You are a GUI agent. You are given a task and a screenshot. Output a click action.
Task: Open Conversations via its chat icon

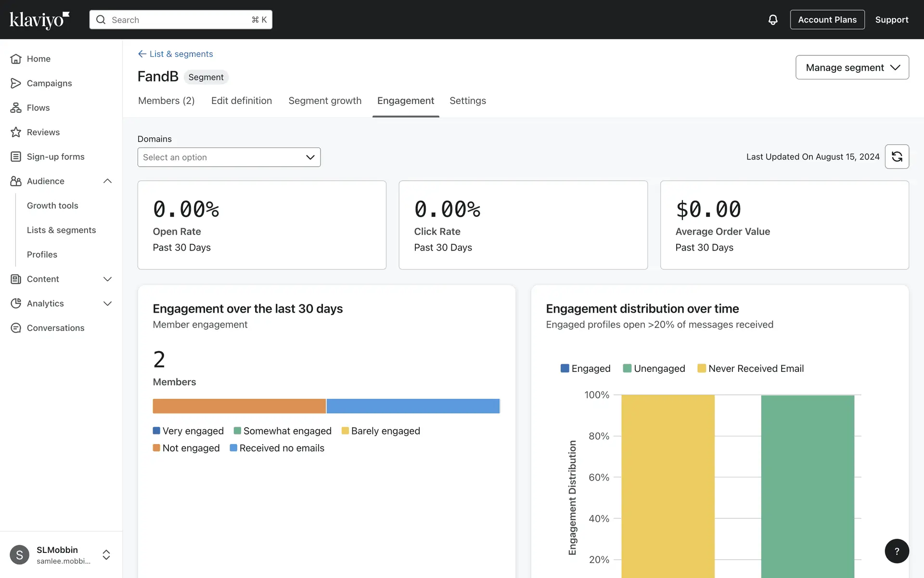point(16,328)
